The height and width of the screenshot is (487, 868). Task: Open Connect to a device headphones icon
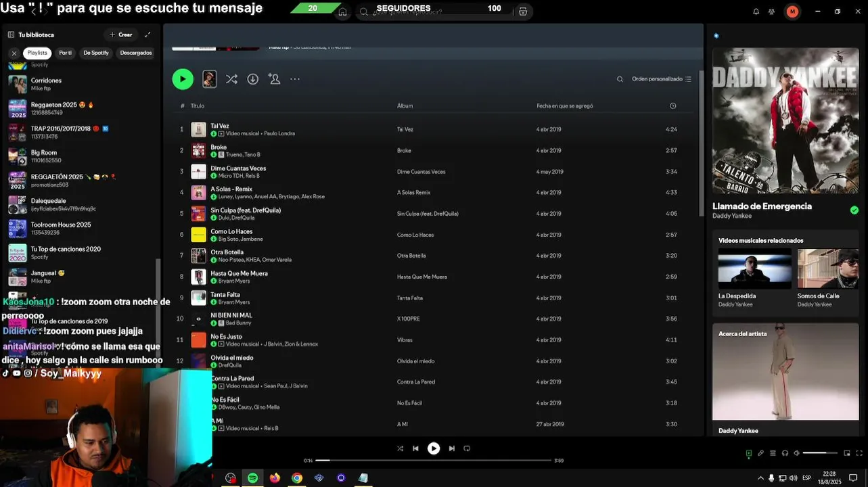point(785,453)
